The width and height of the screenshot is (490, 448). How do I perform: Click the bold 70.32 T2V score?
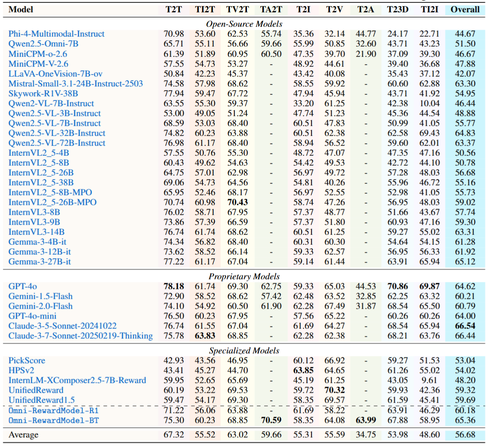(335, 390)
